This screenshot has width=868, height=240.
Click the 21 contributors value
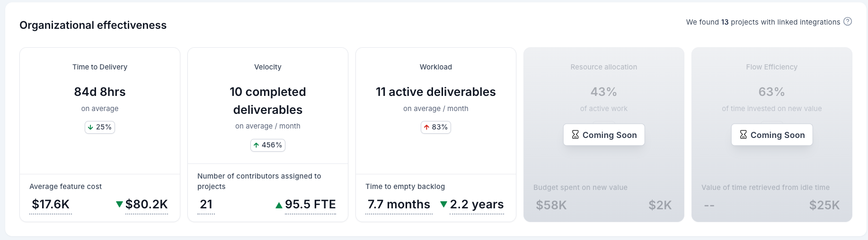coord(206,205)
